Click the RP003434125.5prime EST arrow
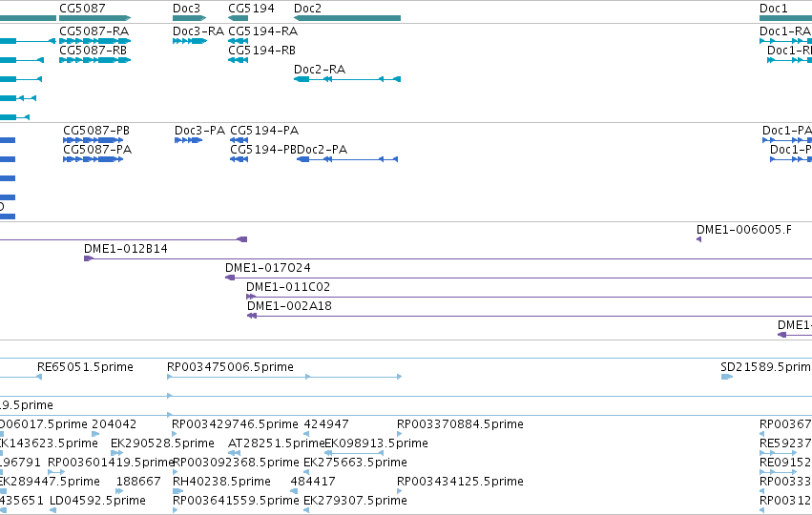The image size is (812, 515). click(x=399, y=491)
